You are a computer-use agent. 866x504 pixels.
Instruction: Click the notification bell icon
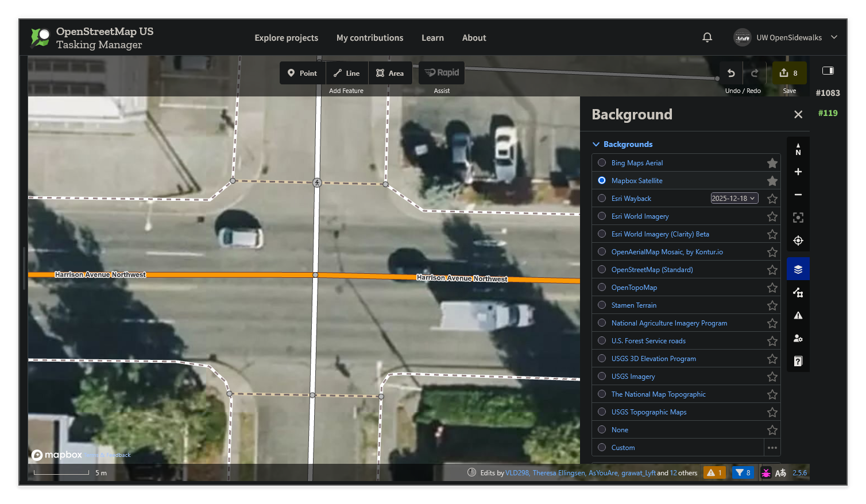pyautogui.click(x=707, y=37)
